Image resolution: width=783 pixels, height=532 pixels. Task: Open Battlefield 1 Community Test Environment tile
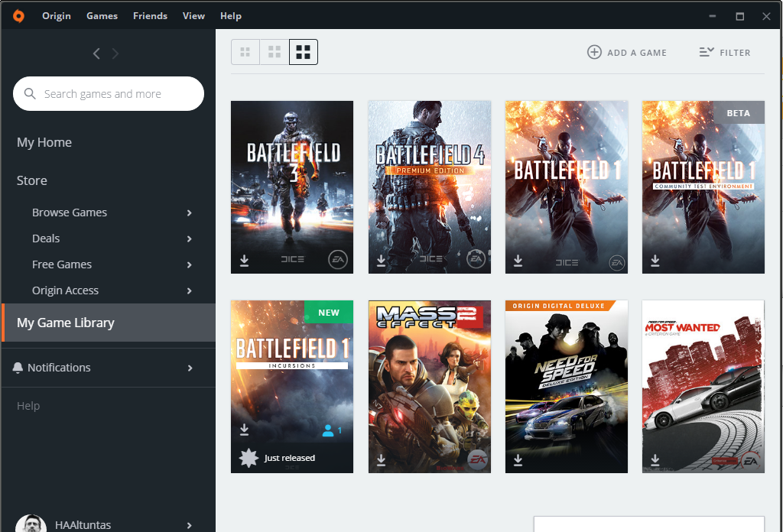click(703, 187)
